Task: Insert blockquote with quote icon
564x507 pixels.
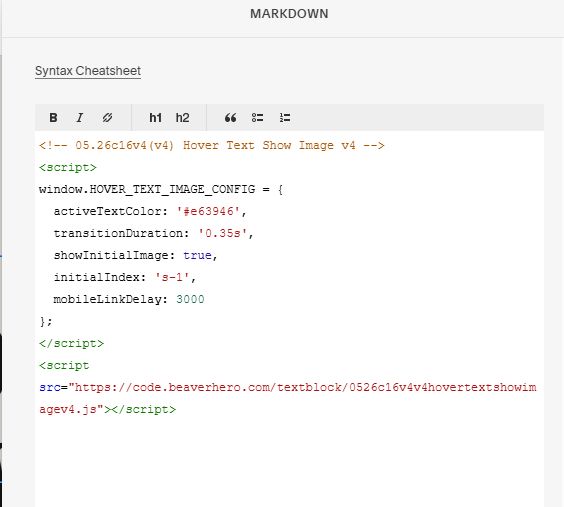Action: tap(231, 118)
